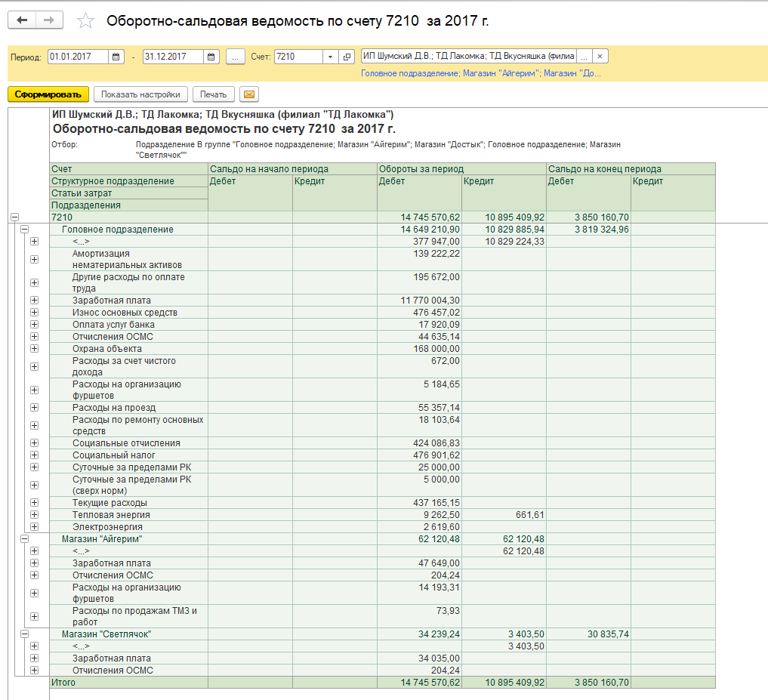Click the Сформировать button
Screen dimensions: 768x700
[x=48, y=94]
